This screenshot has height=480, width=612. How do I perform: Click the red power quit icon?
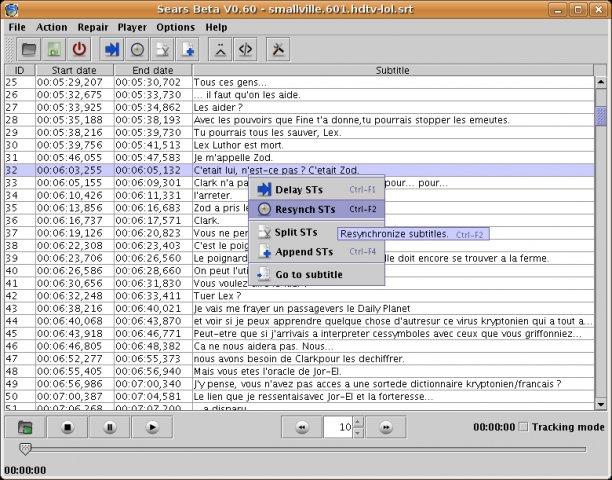(79, 50)
